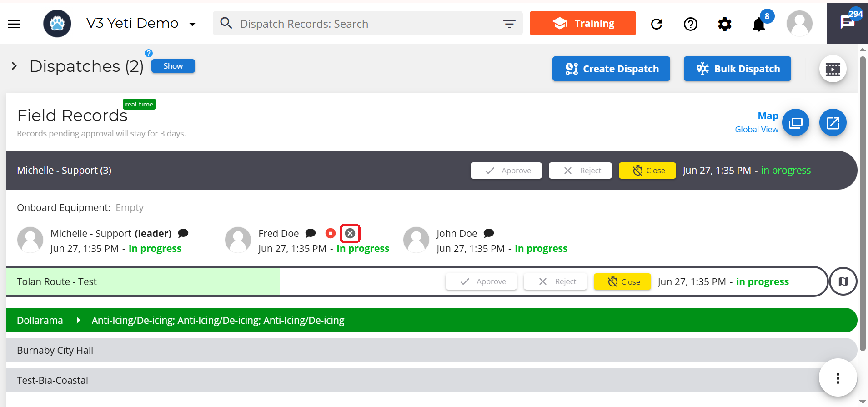Click the page vertical scrollbar
The image size is (868, 407).
click(863, 204)
